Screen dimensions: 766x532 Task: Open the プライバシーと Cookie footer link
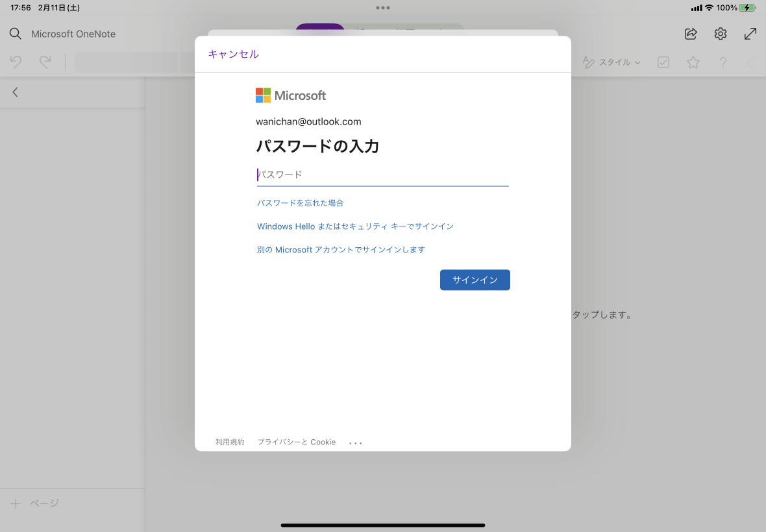coord(297,442)
